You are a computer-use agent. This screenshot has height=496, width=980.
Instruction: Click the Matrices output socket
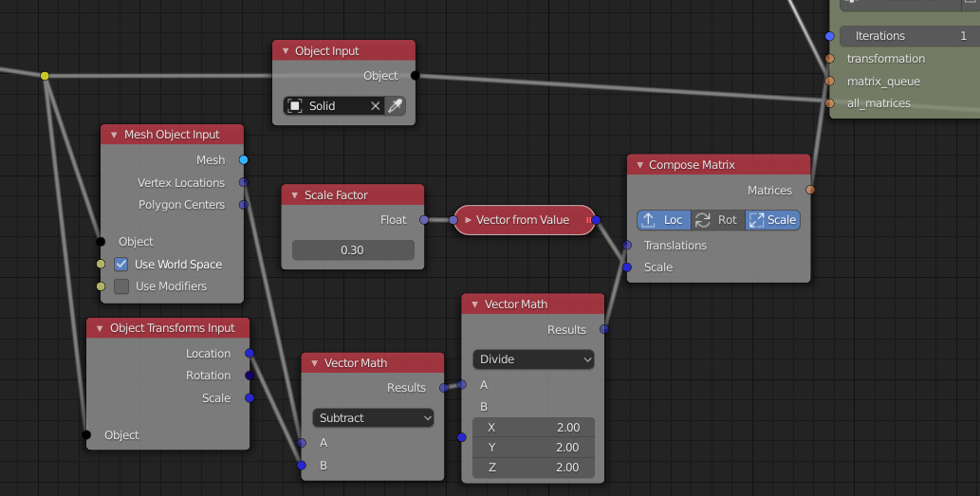point(810,190)
